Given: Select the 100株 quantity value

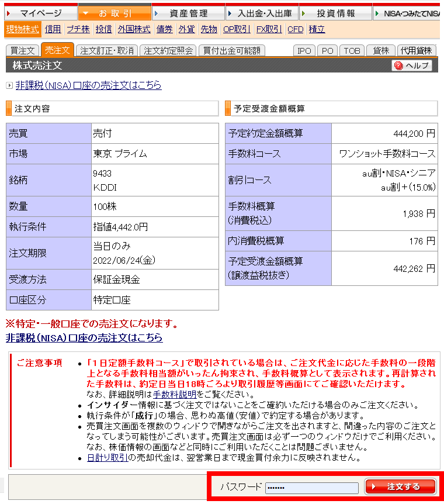Looking at the screenshot, I should (105, 206).
